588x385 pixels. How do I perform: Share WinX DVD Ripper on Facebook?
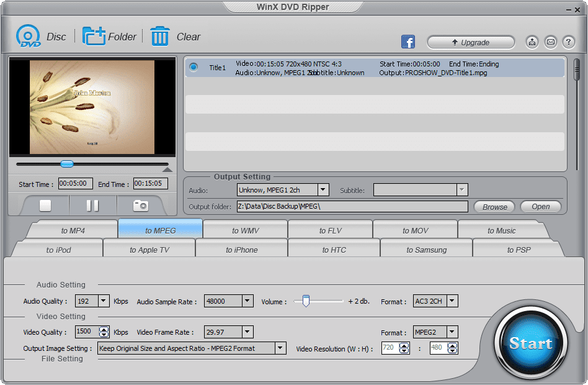click(x=408, y=42)
